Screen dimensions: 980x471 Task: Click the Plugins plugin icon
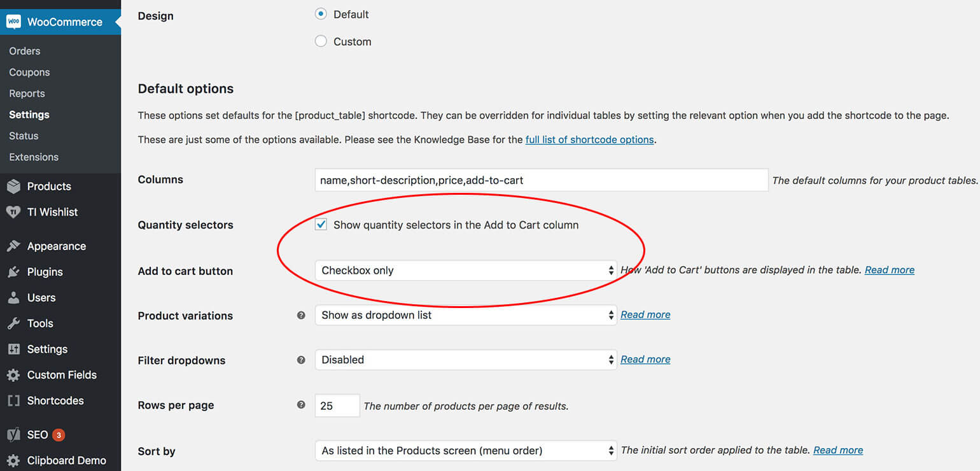coord(14,272)
